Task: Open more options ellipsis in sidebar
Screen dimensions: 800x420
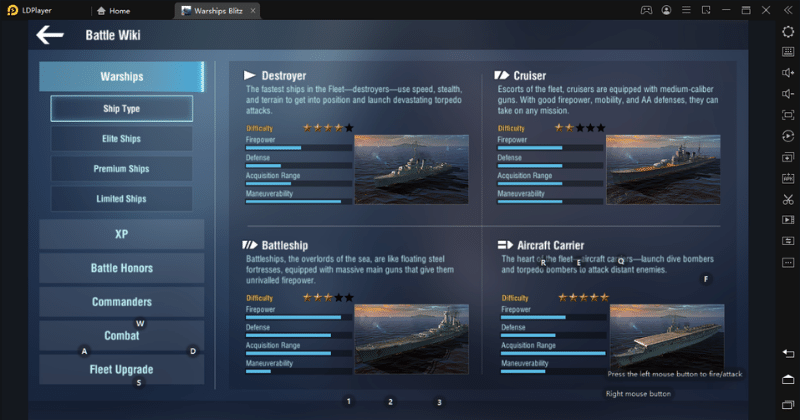Action: tap(788, 262)
